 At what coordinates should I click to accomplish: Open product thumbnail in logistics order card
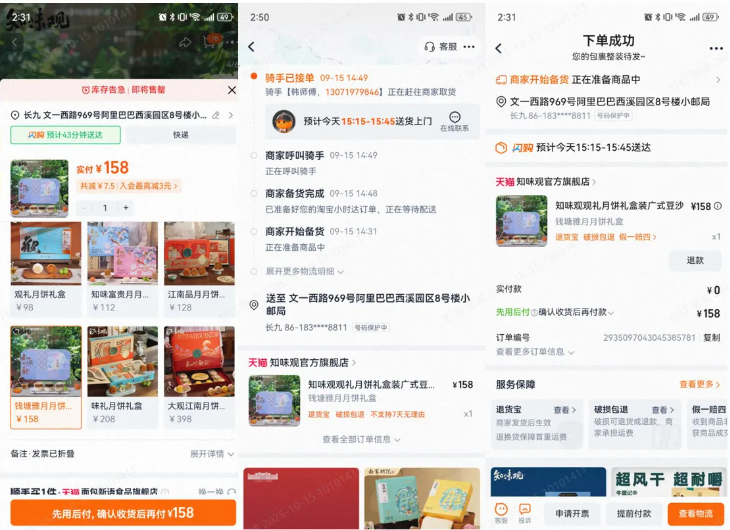pos(274,401)
